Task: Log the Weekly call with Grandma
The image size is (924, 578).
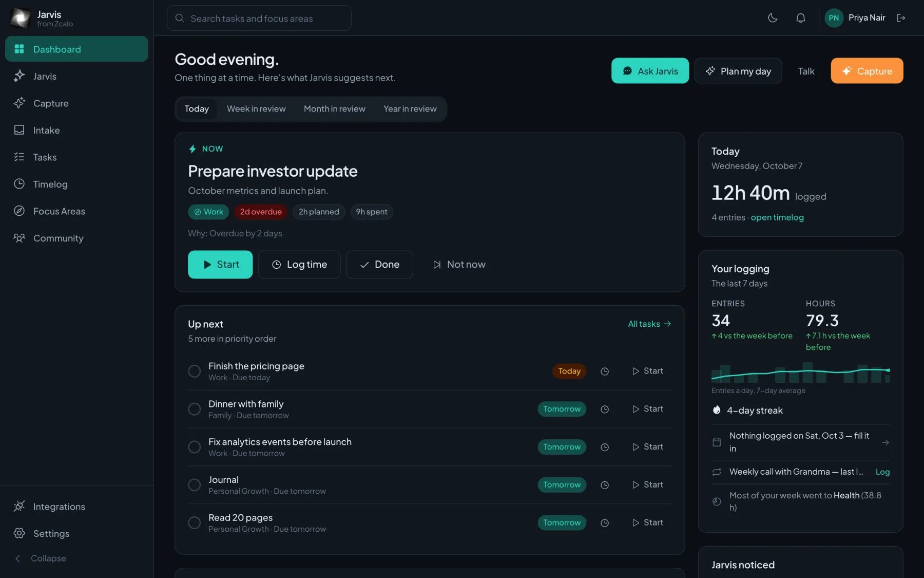Action: [882, 472]
